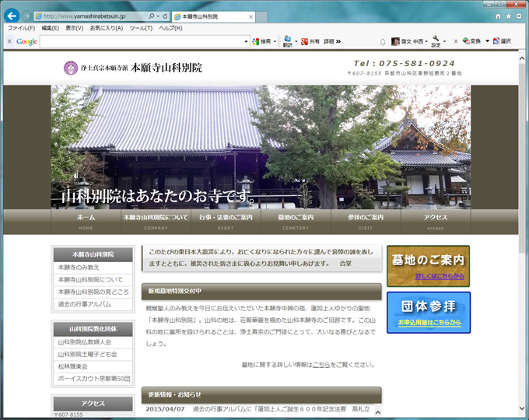This screenshot has width=529, height=420.
Task: Open the 表示(V) menu
Action: 74,28
